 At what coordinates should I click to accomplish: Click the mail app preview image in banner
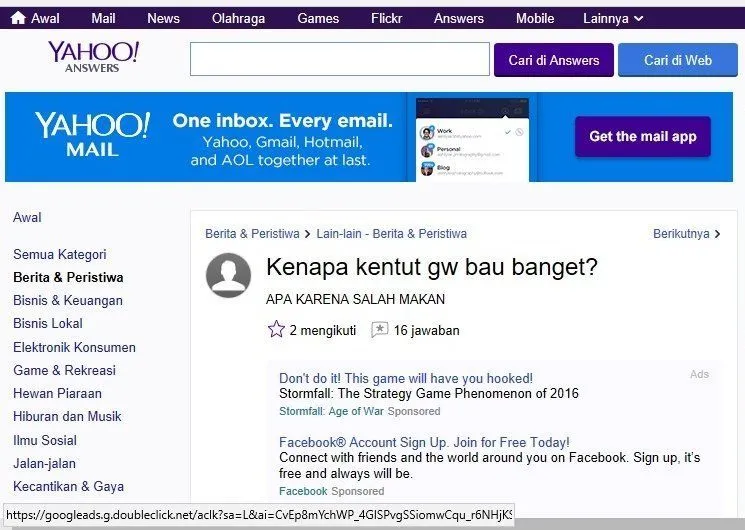pyautogui.click(x=472, y=140)
